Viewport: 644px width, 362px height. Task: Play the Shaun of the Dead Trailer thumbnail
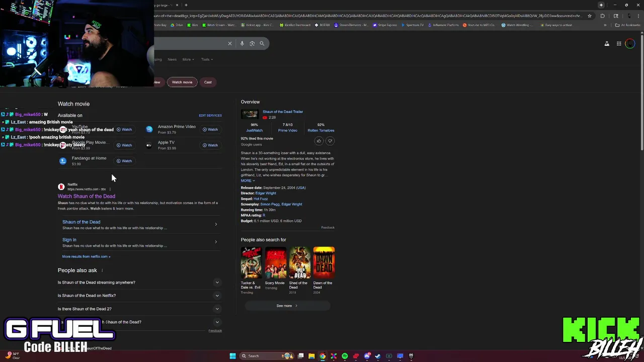tap(250, 114)
